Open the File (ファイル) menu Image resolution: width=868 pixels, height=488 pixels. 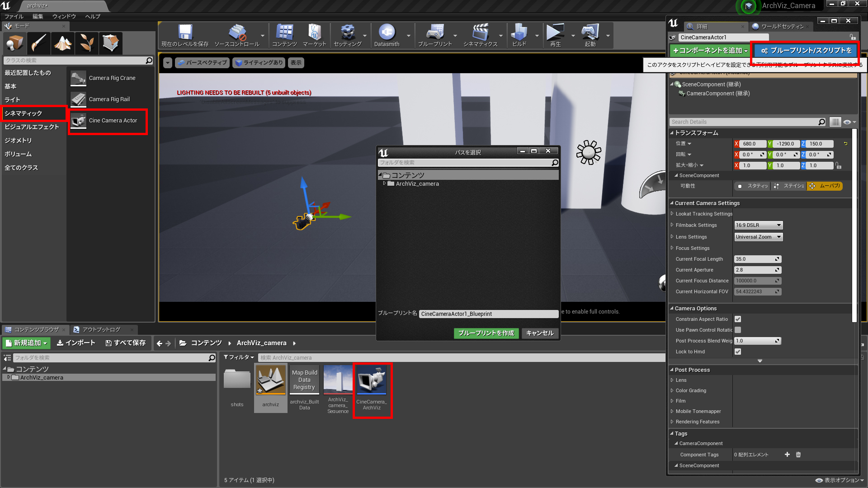[x=14, y=16]
